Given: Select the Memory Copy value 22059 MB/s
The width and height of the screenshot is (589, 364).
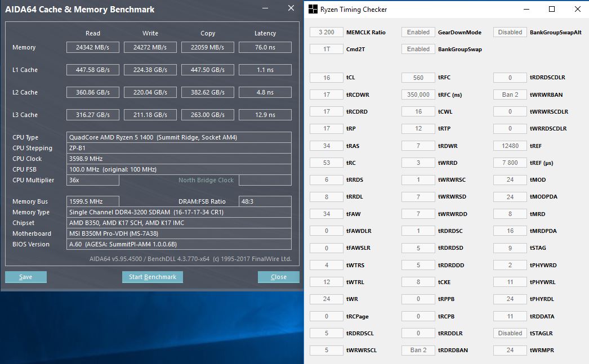Looking at the screenshot, I should pyautogui.click(x=208, y=47).
